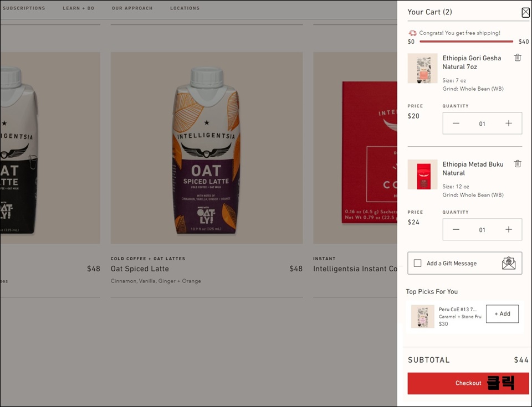This screenshot has height=407, width=532.
Task: Click the Top Picks For You heading
Action: tap(432, 292)
